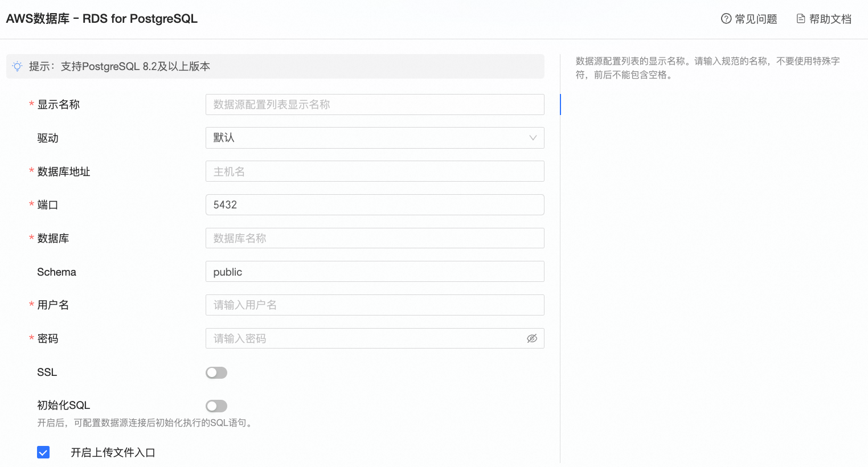Click the 数据库地址 field label
868x467 pixels.
[x=64, y=171]
